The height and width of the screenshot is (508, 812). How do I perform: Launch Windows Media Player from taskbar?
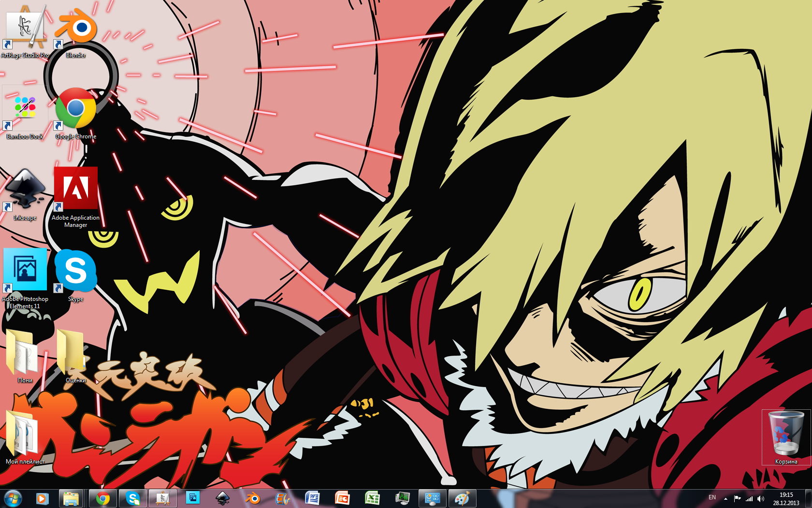pos(42,498)
